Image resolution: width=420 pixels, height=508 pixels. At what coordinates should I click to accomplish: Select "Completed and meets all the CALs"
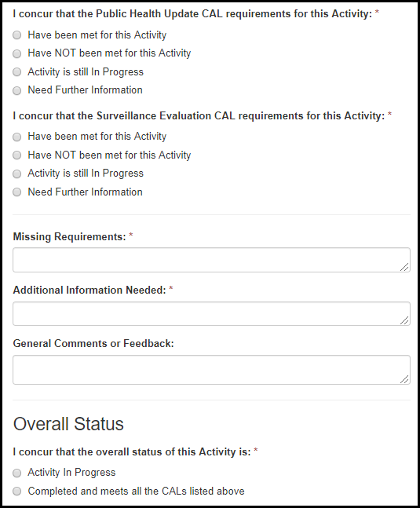coord(16,492)
